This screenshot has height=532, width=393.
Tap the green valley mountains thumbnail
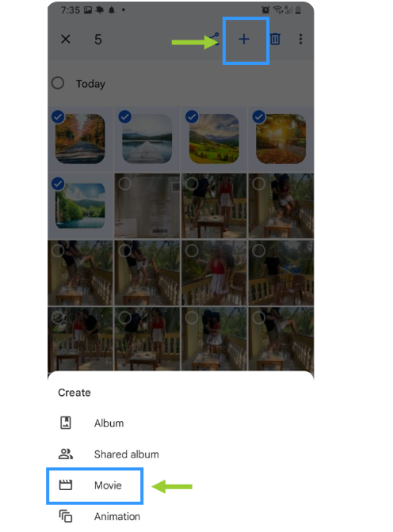click(214, 139)
